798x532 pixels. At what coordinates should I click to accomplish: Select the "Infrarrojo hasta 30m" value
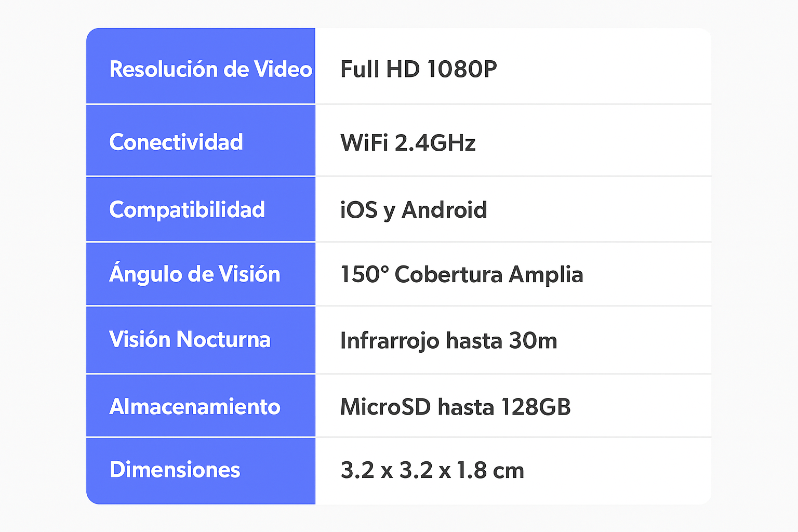click(448, 341)
